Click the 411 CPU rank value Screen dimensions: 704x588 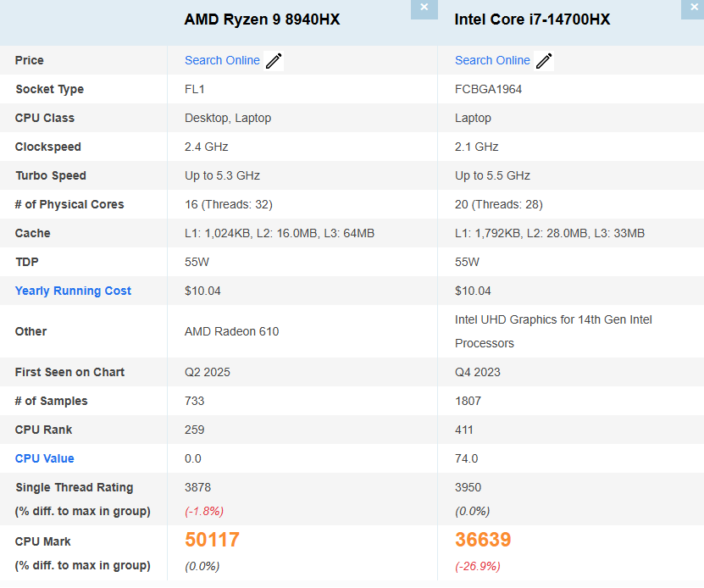pyautogui.click(x=463, y=430)
